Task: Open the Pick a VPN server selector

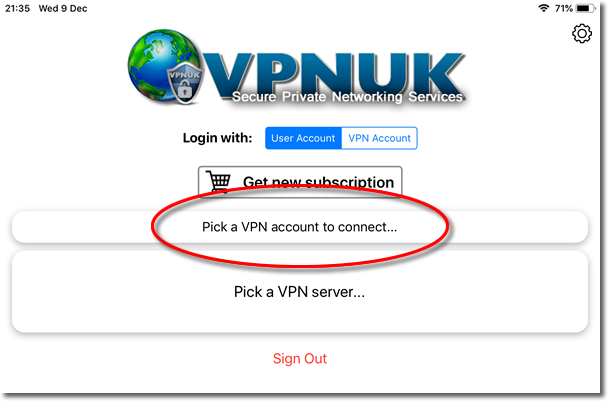Action: [x=300, y=292]
